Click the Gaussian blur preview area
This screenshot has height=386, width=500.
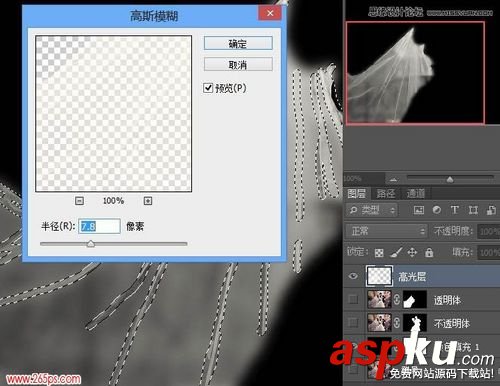pos(113,113)
